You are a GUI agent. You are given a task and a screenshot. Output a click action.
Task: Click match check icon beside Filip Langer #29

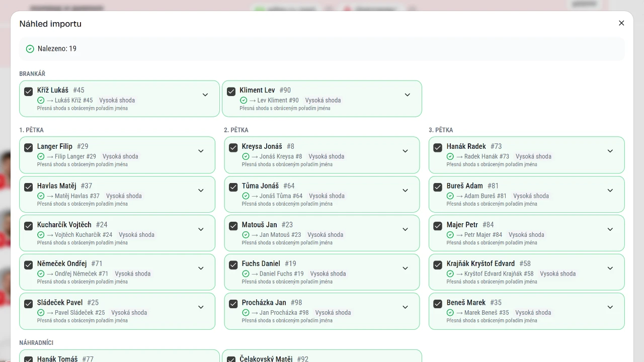pyautogui.click(x=41, y=156)
